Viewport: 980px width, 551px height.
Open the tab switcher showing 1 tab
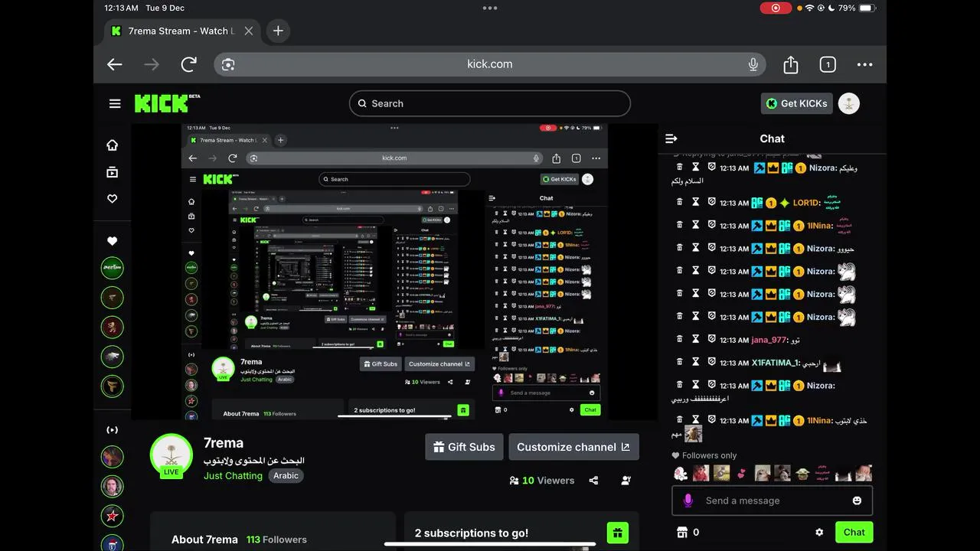click(828, 65)
